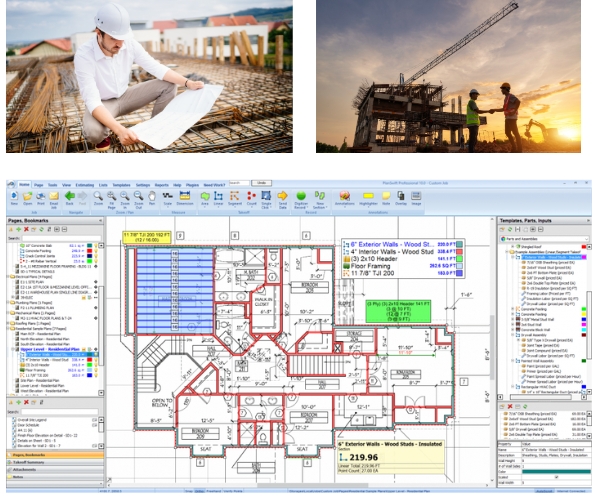This screenshot has height=500, width=600.
Task: Open the Reports ribbon tab
Action: coord(163,186)
